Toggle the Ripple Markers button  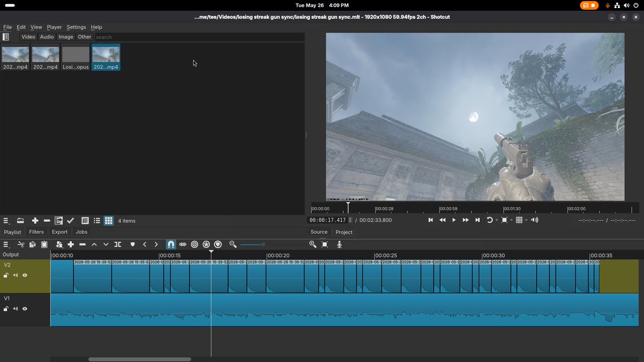click(218, 245)
